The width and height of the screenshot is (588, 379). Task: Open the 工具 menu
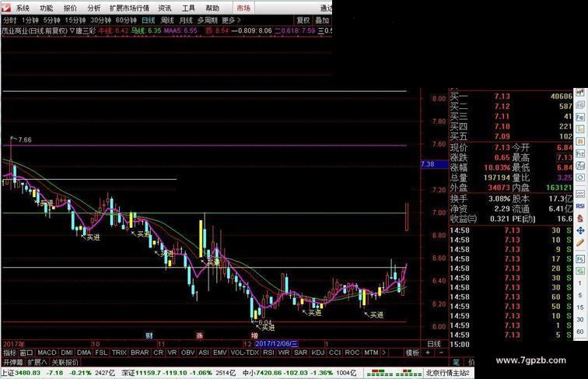(188, 8)
